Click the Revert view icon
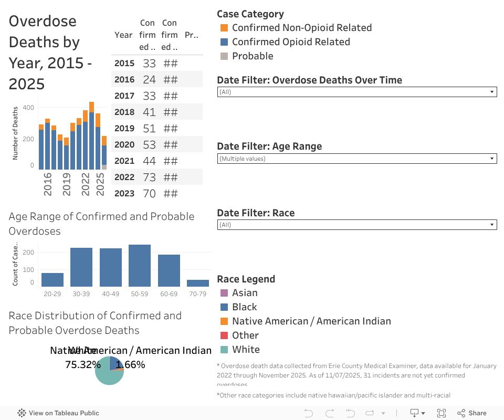504x420 pixels. coord(350,413)
